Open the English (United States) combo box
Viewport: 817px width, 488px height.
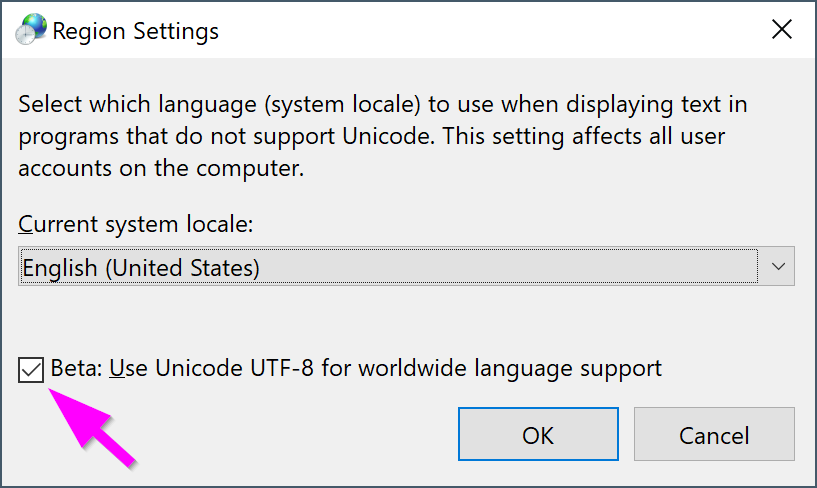click(x=406, y=266)
